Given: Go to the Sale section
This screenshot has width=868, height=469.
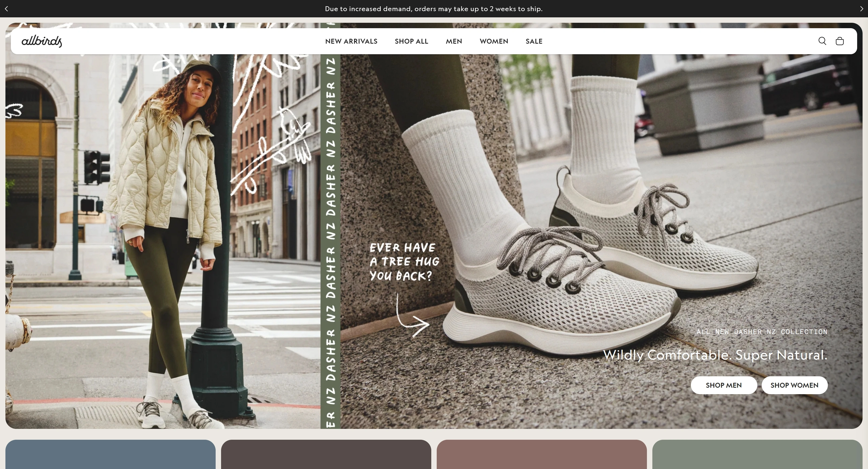Looking at the screenshot, I should tap(534, 41).
